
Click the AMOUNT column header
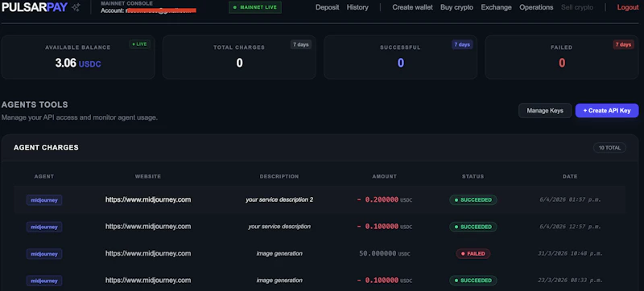pos(385,177)
